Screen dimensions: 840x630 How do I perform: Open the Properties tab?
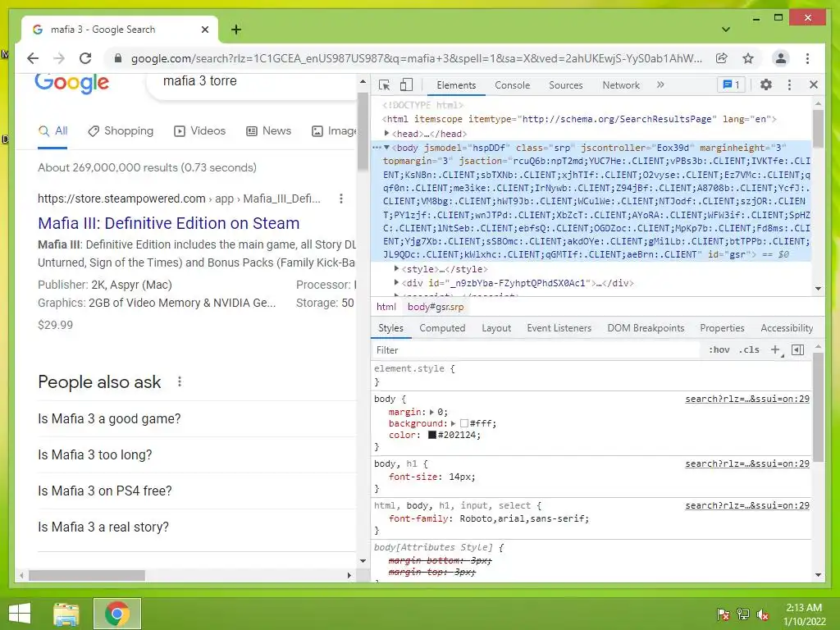[722, 328]
